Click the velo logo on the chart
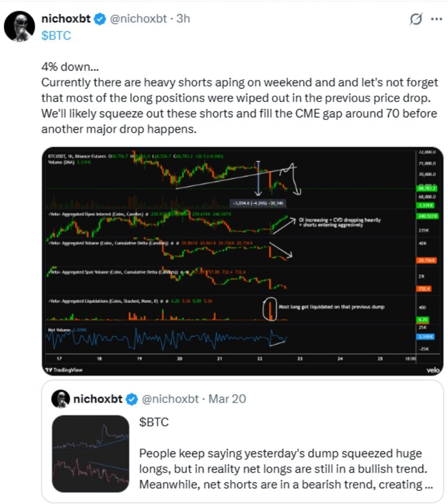The width and height of the screenshot is (448, 504). [x=432, y=369]
